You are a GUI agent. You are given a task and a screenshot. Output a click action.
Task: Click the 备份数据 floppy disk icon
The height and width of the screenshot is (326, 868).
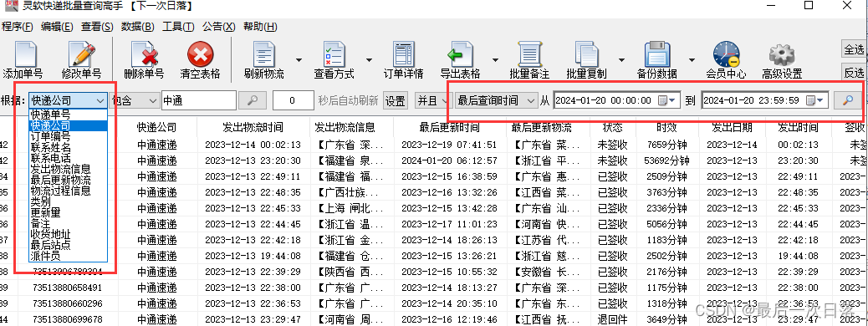(x=657, y=54)
